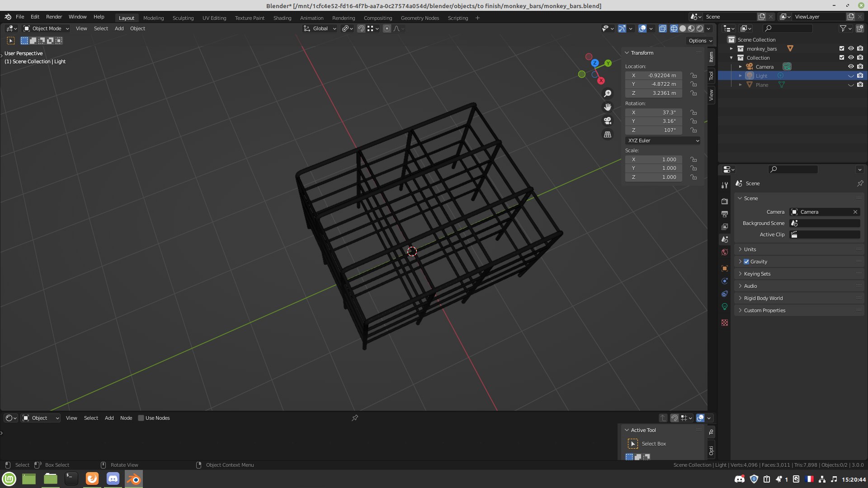Open the Output properties tab
This screenshot has height=488, width=868.
click(725, 214)
